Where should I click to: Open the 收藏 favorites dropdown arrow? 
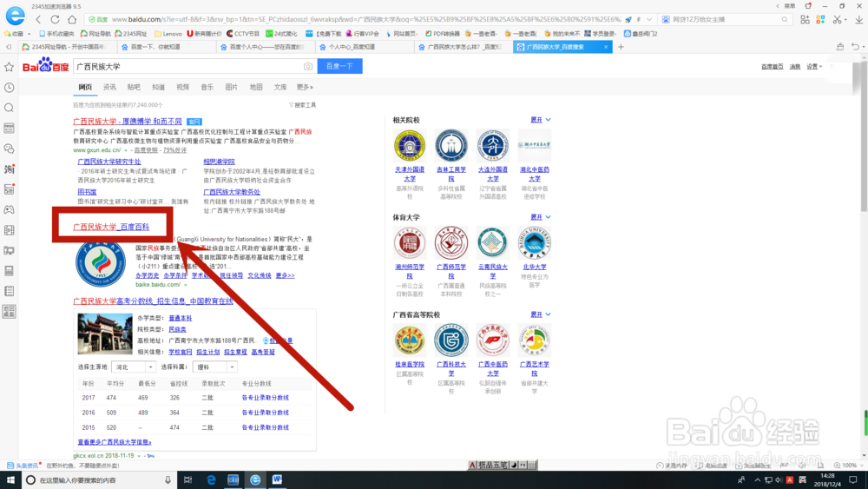pos(29,34)
